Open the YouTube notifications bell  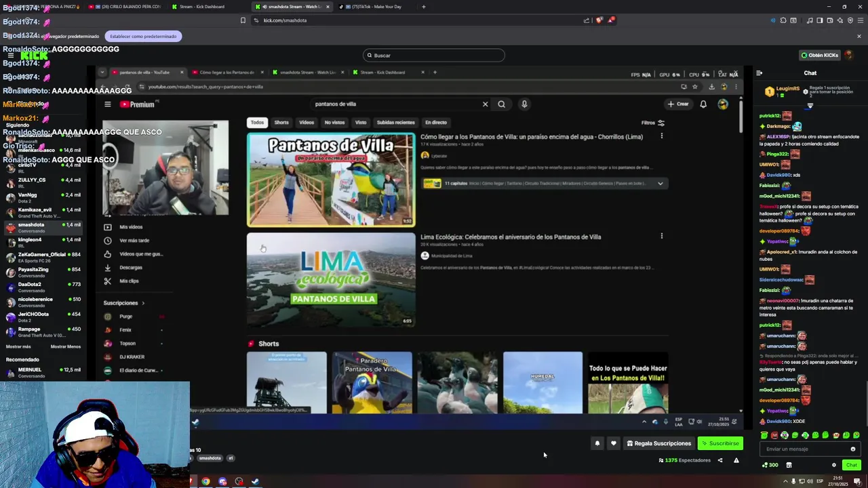click(703, 104)
